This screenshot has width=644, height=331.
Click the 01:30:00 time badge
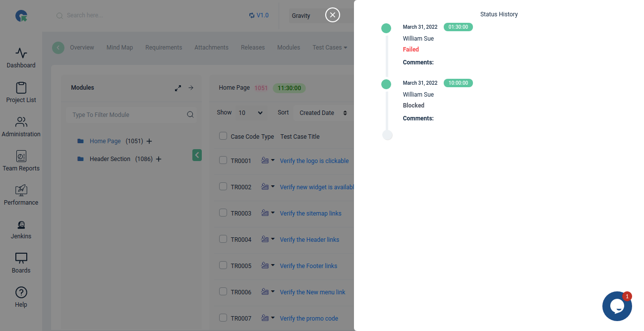[x=458, y=27]
